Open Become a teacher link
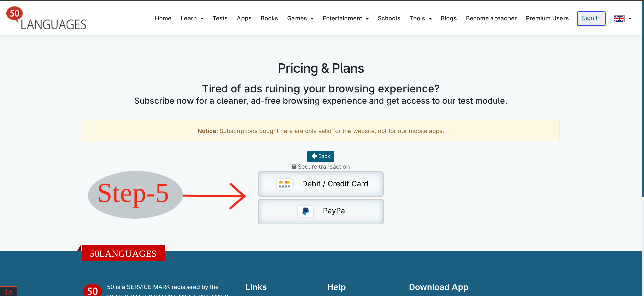The height and width of the screenshot is (296, 644). (x=491, y=18)
